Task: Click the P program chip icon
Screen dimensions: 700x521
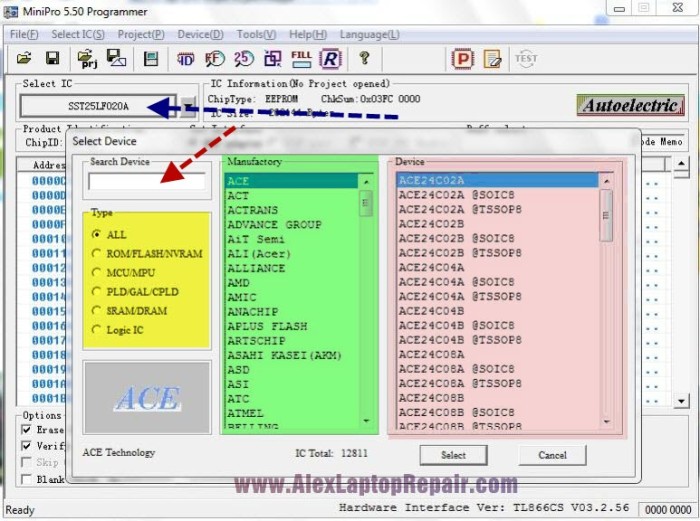Action: click(462, 59)
